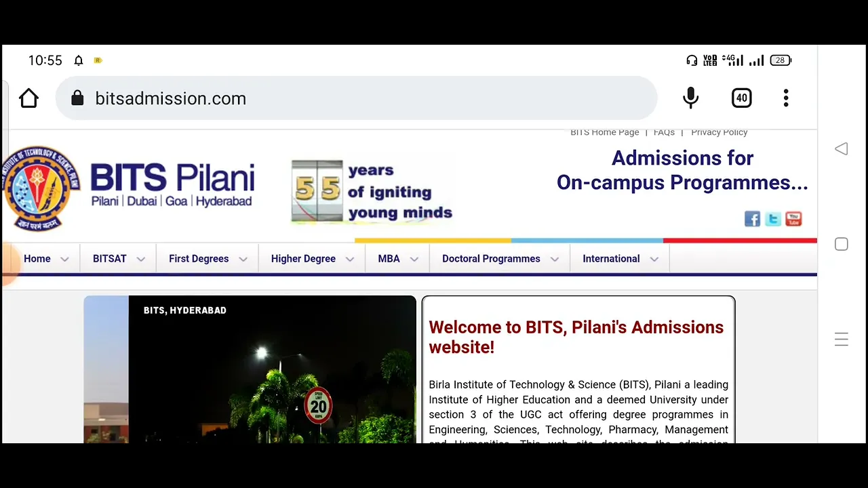Tap the browser home icon
This screenshot has height=488, width=868.
[x=28, y=98]
